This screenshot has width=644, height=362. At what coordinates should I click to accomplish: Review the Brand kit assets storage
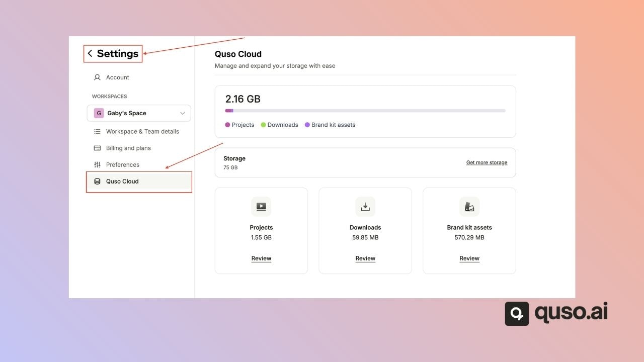[469, 258]
